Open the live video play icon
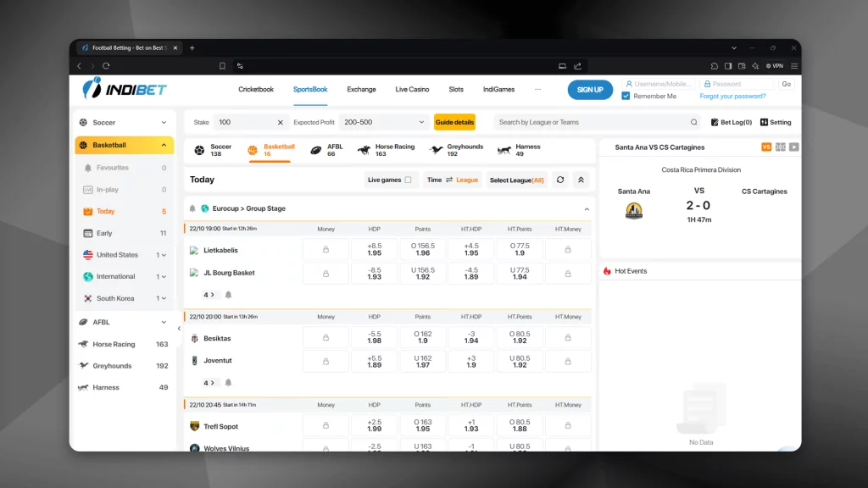The width and height of the screenshot is (868, 488). pyautogui.click(x=794, y=147)
